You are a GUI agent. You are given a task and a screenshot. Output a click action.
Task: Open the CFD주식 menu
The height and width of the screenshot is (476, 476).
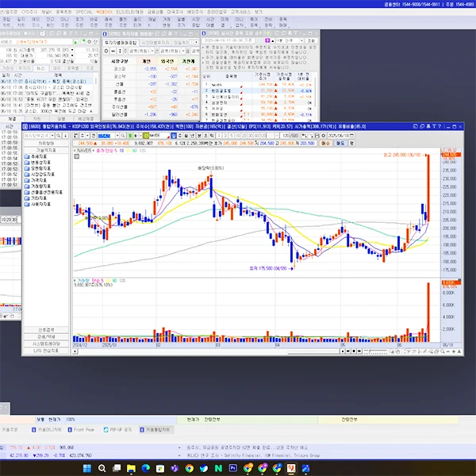point(29,12)
